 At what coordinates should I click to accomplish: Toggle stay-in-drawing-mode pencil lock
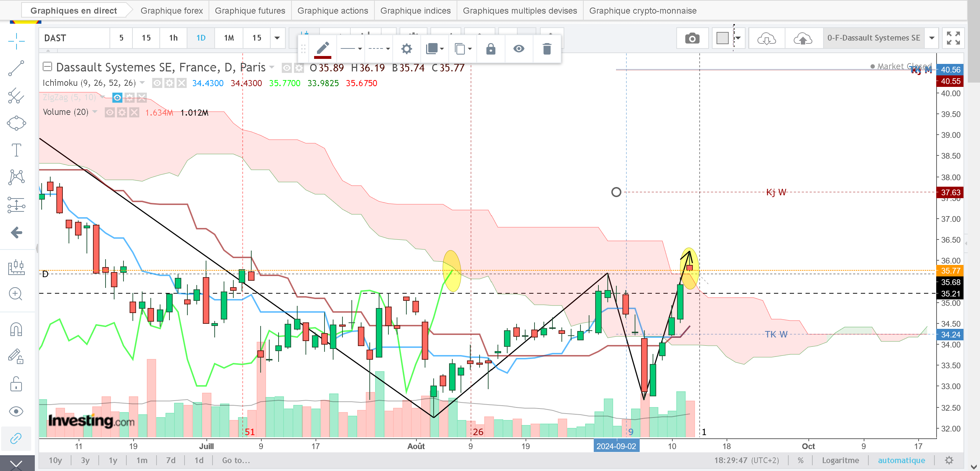click(16, 356)
